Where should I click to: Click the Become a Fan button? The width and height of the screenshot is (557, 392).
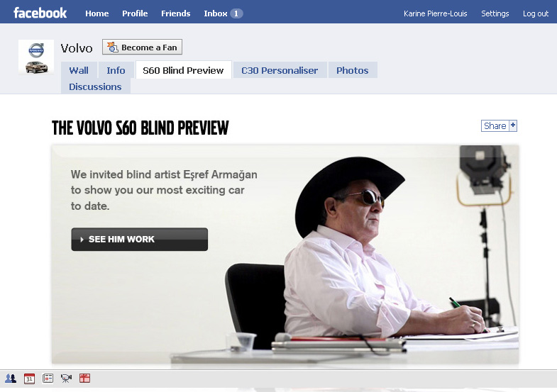(142, 47)
